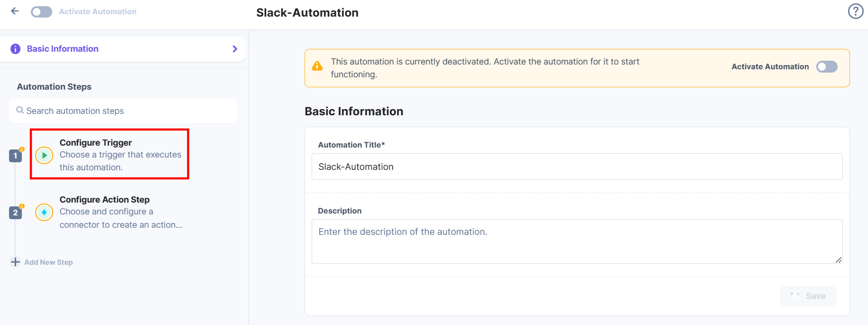Click the Automation Title* label

tap(352, 145)
